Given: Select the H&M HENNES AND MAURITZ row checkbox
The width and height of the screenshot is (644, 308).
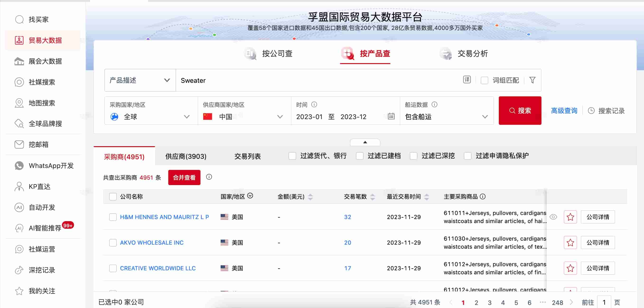Looking at the screenshot, I should click(113, 217).
